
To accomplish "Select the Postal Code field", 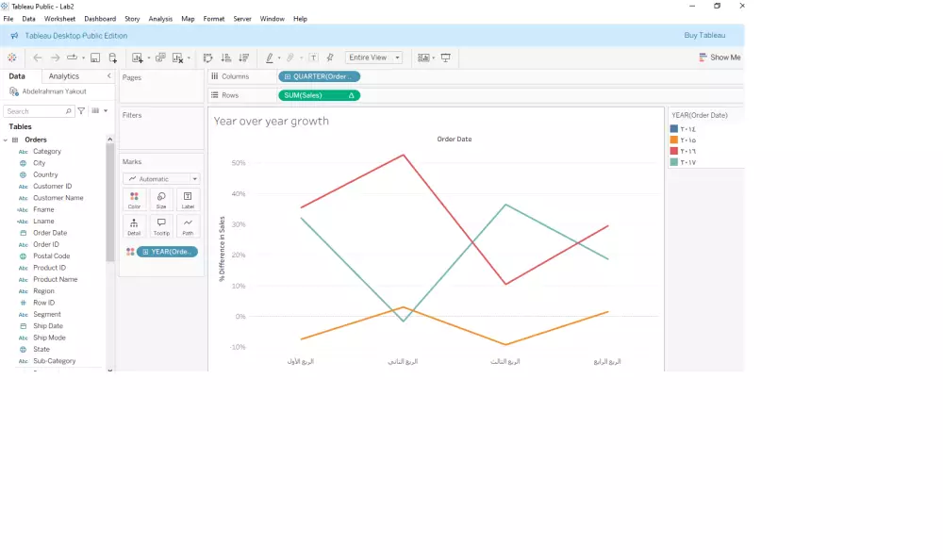I will pos(51,256).
